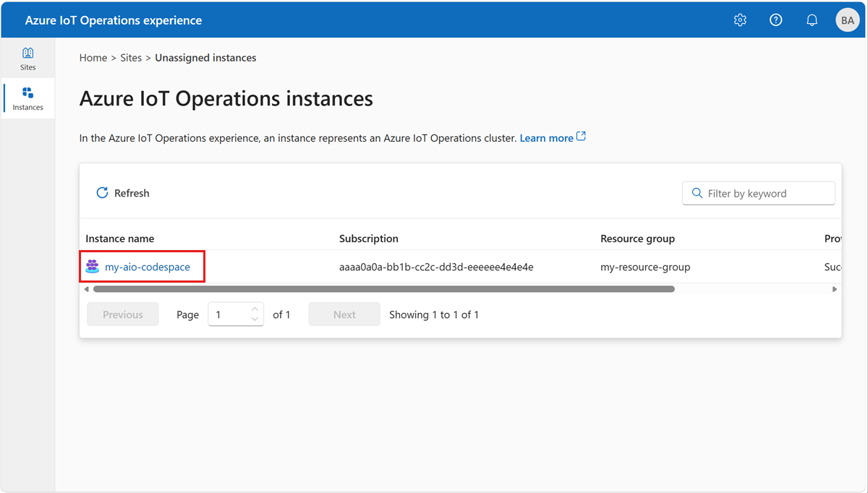868x493 pixels.
Task: Open the help question mark icon
Action: 776,20
